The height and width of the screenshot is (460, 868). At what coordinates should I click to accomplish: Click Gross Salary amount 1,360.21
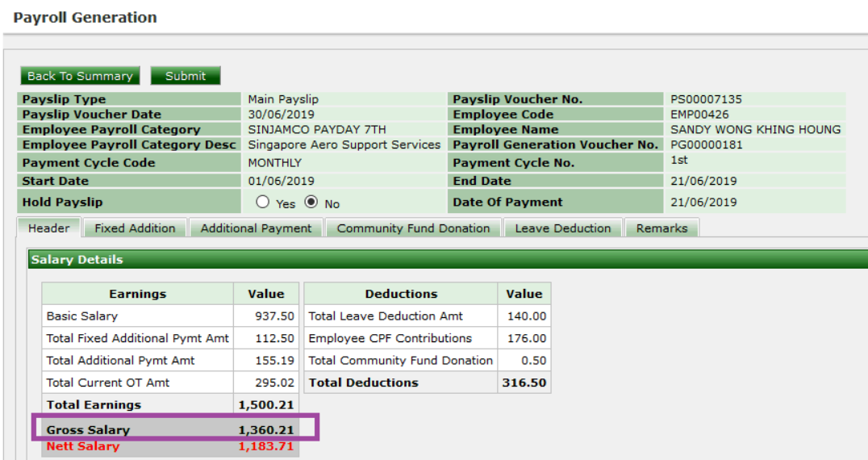pyautogui.click(x=265, y=430)
